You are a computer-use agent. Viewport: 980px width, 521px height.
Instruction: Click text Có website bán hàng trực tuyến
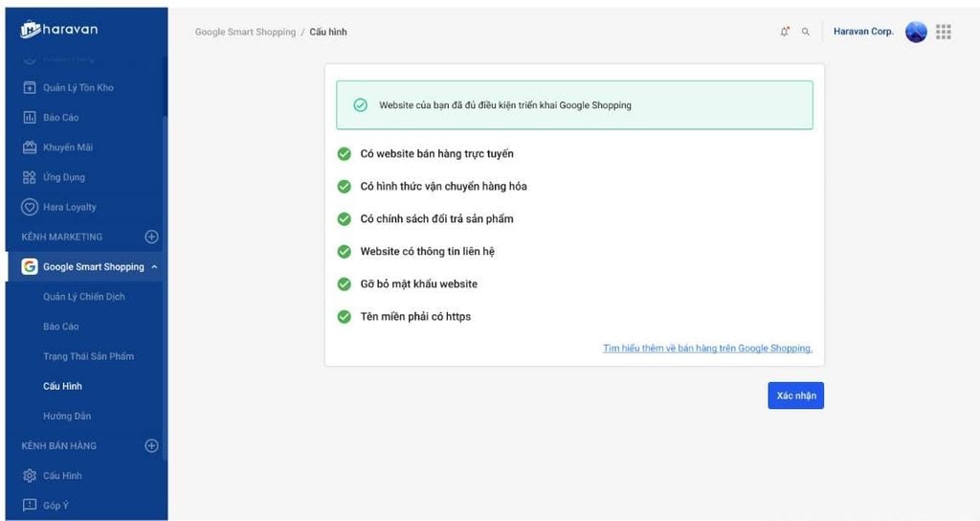[x=436, y=154]
